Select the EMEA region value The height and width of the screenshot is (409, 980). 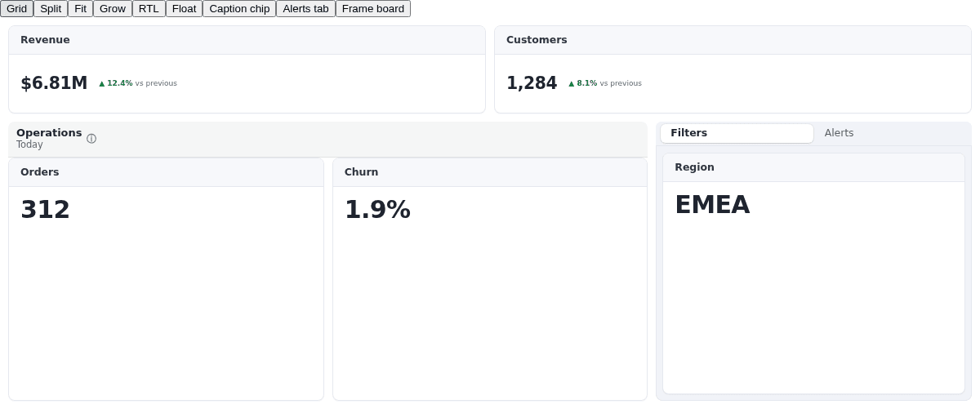(x=712, y=205)
